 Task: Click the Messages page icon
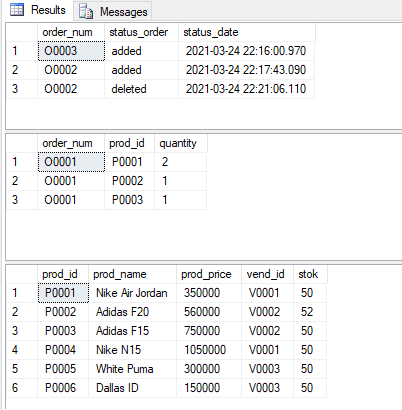point(86,11)
